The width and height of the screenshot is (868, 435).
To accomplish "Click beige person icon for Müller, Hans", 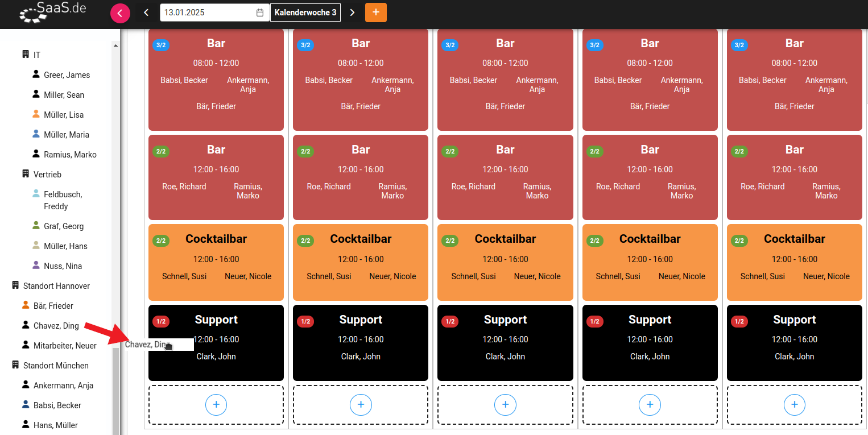I will [x=36, y=246].
